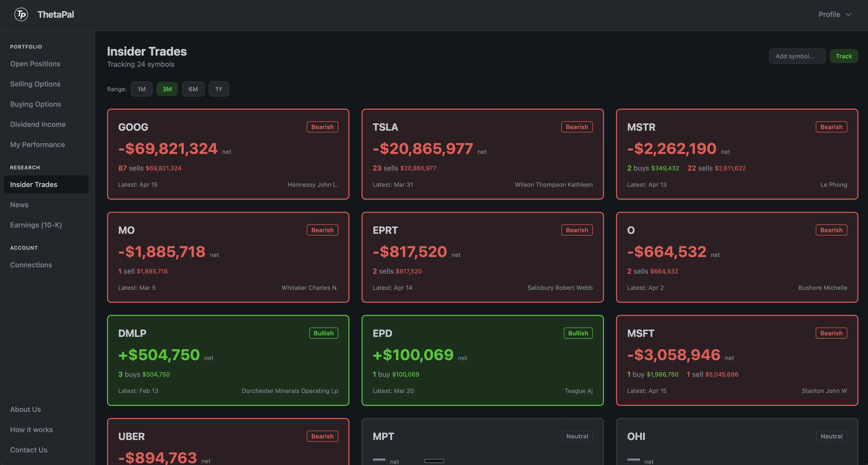Click TSLA net value -$20,865,977
The height and width of the screenshot is (465, 868).
tap(423, 149)
